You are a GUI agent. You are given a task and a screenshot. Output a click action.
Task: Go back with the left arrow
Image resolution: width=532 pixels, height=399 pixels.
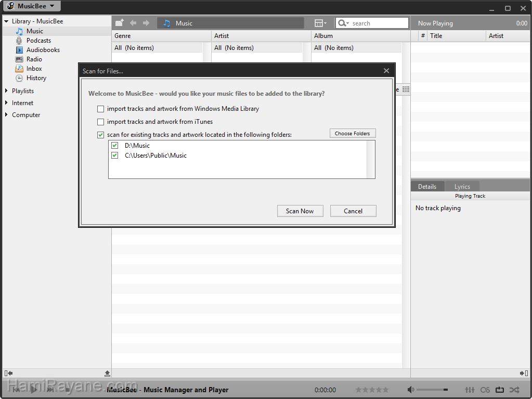[133, 23]
